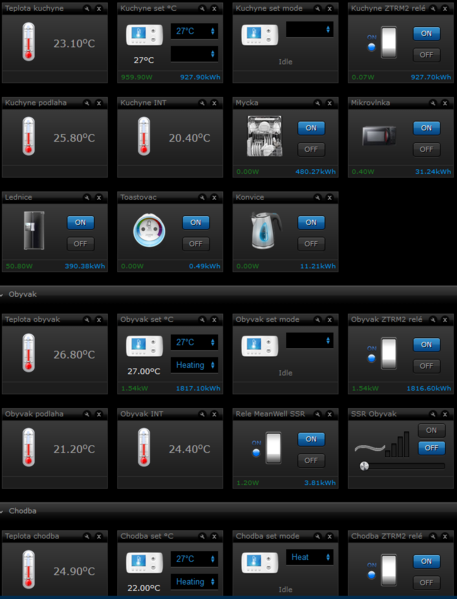Viewport: 457px width, 599px height.
Task: Click the microwave icon in Mikrovlnka
Action: (x=379, y=136)
